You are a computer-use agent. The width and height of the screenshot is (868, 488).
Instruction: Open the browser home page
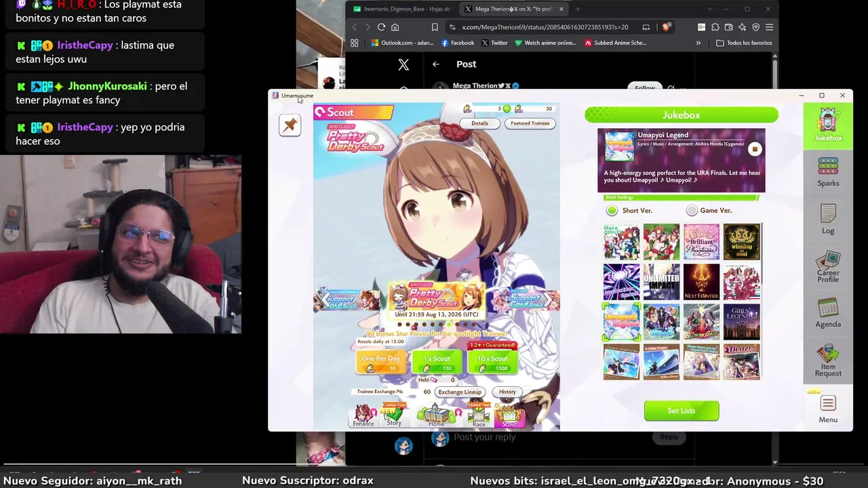pyautogui.click(x=395, y=27)
